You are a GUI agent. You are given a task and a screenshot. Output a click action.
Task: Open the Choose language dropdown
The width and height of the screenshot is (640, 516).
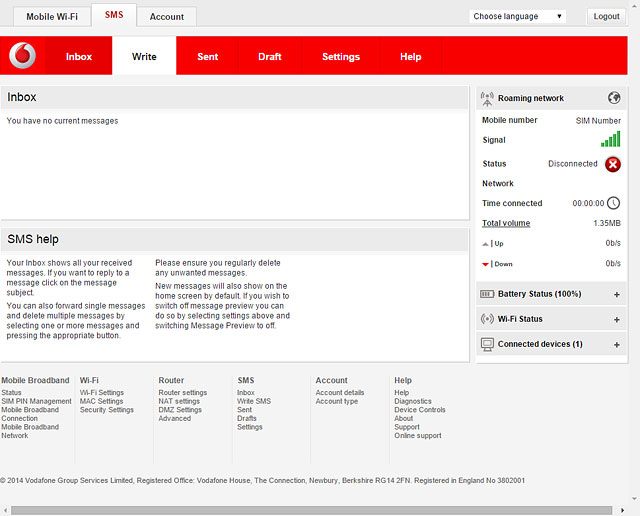coord(518,16)
